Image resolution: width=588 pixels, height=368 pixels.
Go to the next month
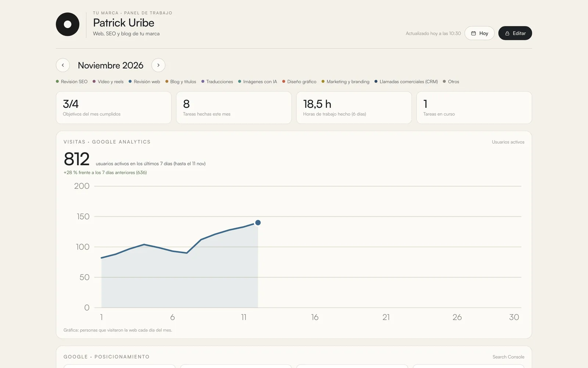[x=158, y=65]
